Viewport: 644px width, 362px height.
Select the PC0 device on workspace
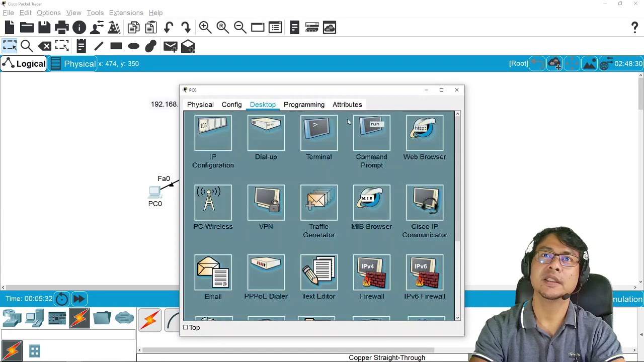tap(155, 192)
